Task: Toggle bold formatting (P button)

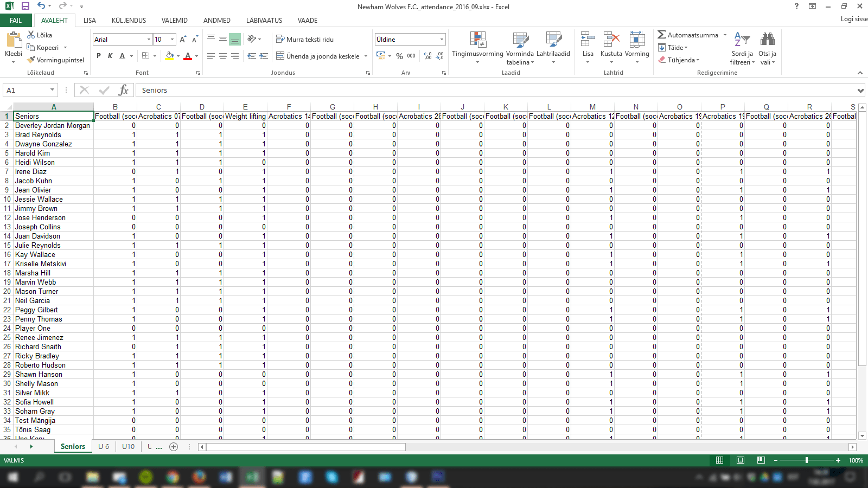Action: coord(98,56)
